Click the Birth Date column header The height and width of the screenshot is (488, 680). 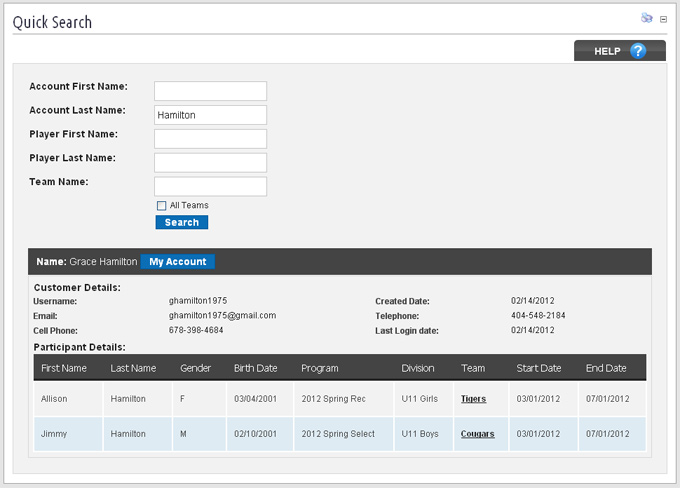coord(255,368)
